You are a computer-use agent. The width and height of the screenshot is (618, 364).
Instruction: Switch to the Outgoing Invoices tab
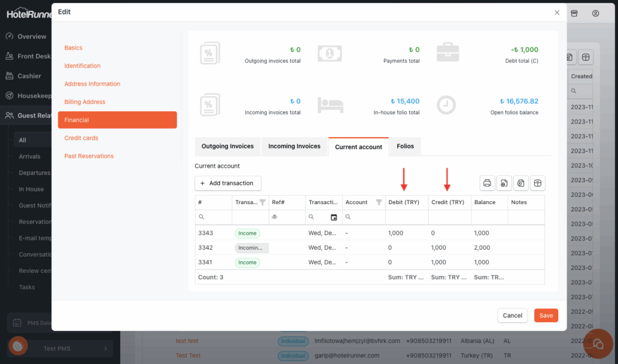[x=227, y=146]
